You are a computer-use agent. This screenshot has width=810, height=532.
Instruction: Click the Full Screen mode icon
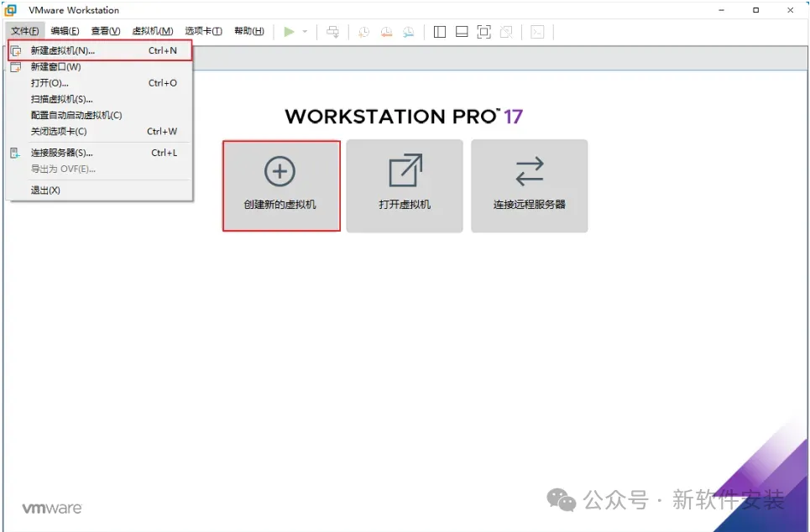(484, 32)
